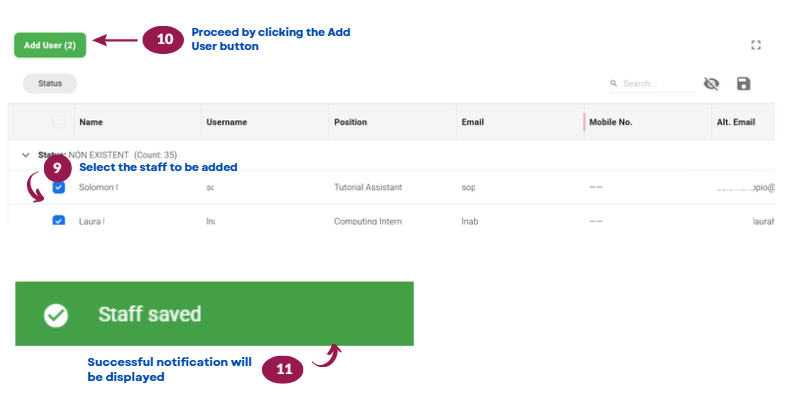This screenshot has height=404, width=803.
Task: Click the Position column header
Action: tap(350, 122)
